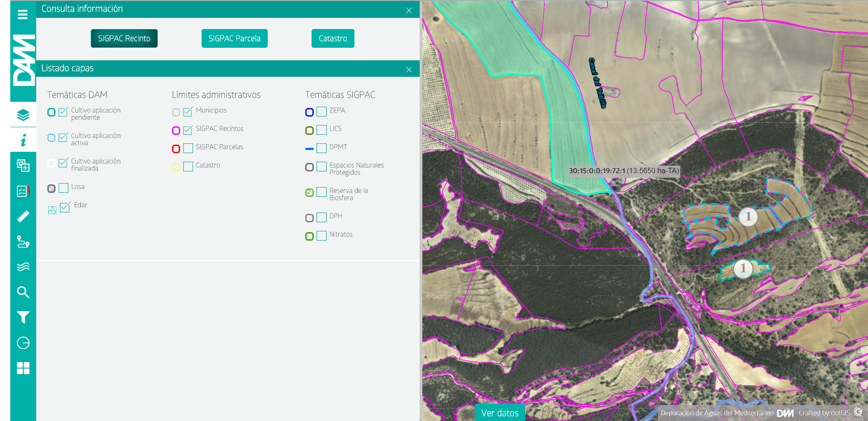This screenshot has height=421, width=868.
Task: Toggle Cultivo aplicación pendiente checkbox
Action: tap(63, 112)
